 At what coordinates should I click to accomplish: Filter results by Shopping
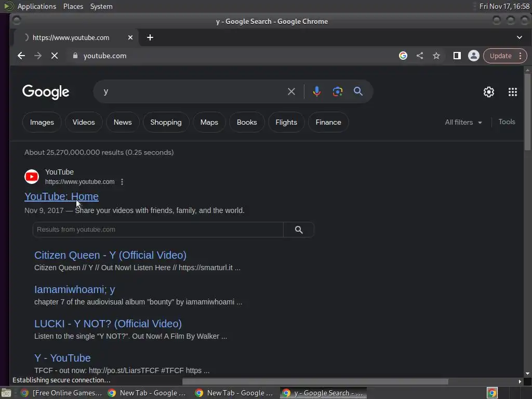coord(166,122)
